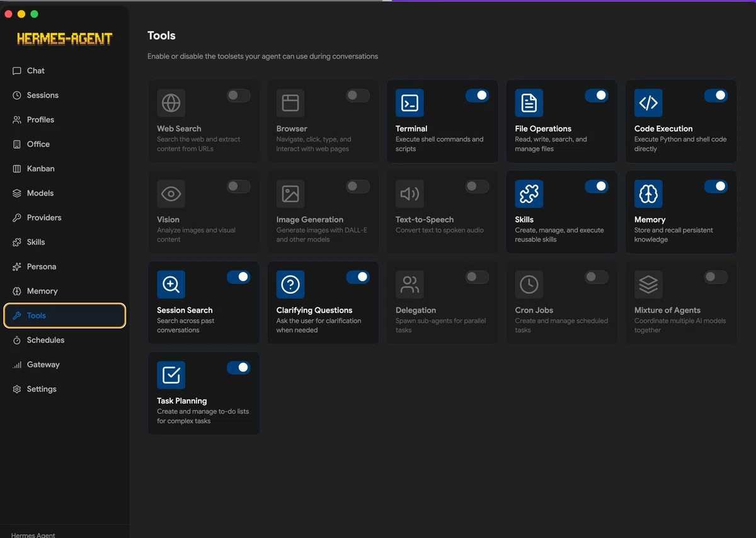Click the Task Planning checkbox icon

171,375
